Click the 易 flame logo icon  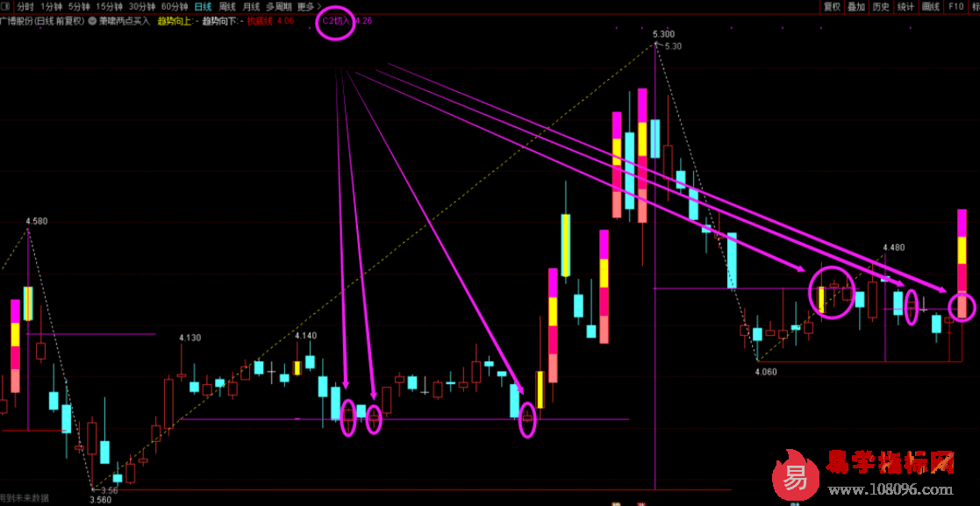tap(794, 477)
